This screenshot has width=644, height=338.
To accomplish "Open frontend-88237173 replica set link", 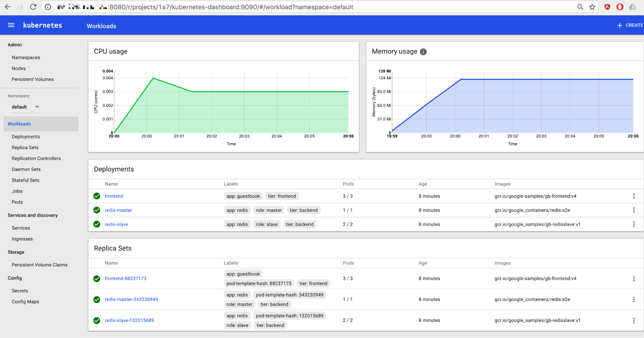I will [x=125, y=279].
